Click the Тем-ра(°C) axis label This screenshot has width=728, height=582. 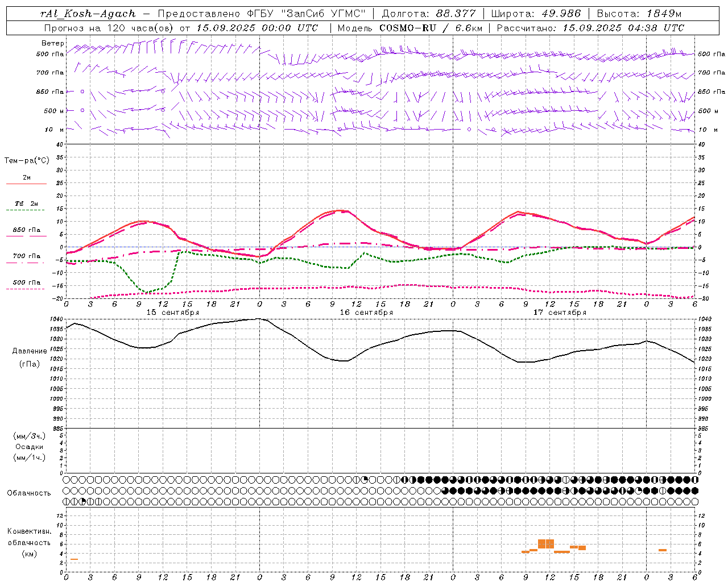coord(27,161)
